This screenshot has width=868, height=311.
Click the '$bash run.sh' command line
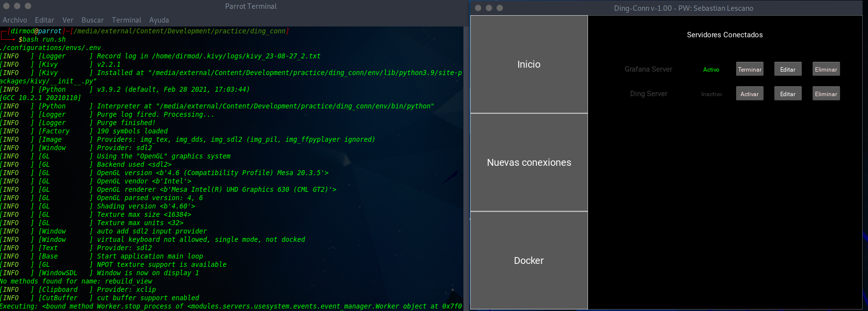click(42, 39)
